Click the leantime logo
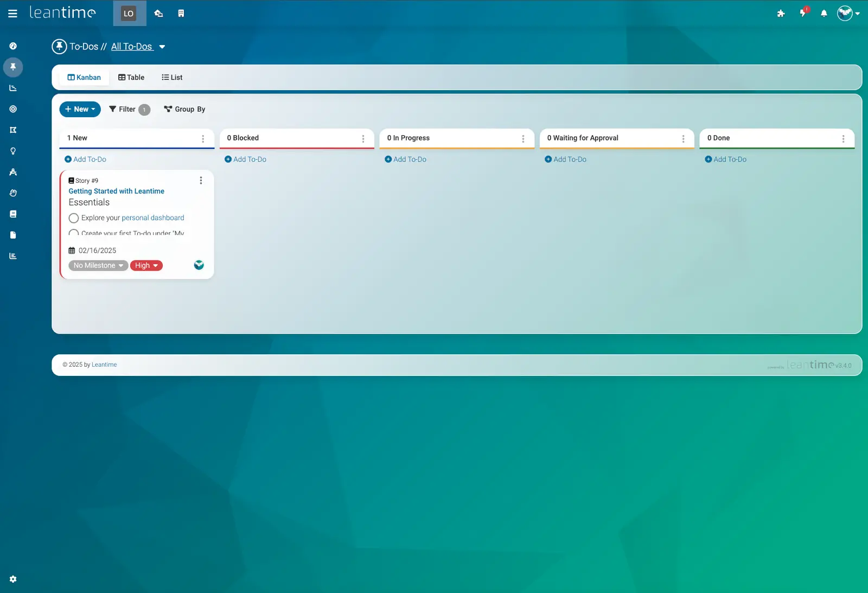The height and width of the screenshot is (593, 868). pos(62,12)
